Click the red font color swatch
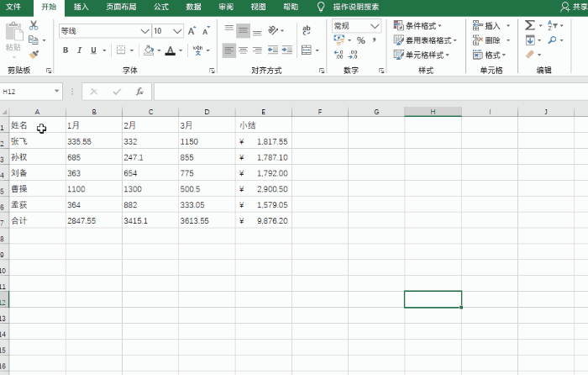The height and width of the screenshot is (375, 588). pyautogui.click(x=171, y=50)
